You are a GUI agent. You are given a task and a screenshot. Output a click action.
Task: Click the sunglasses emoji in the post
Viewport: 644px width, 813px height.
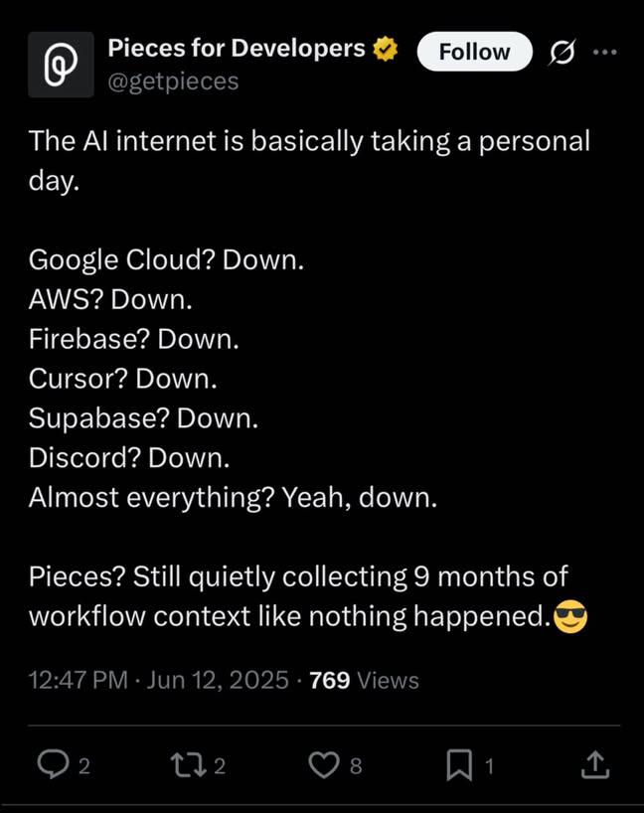coord(569,618)
